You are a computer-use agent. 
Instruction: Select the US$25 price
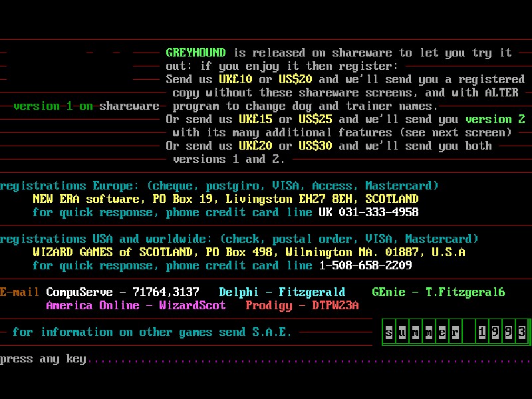315,119
